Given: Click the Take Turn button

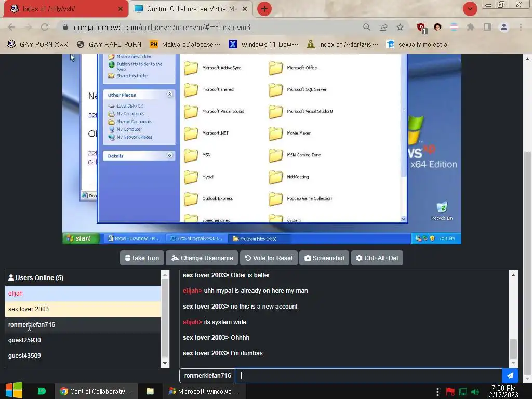Looking at the screenshot, I should click(x=142, y=258).
